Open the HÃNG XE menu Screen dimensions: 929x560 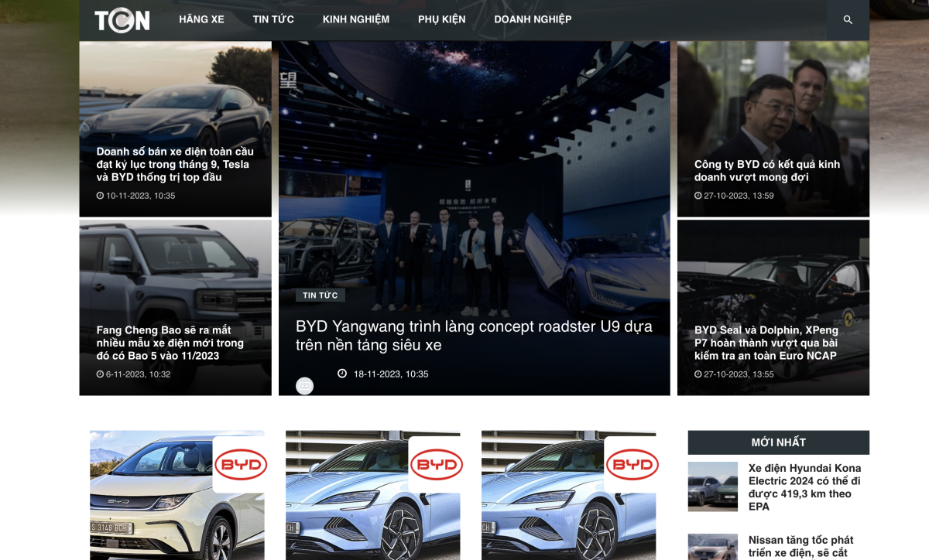[201, 19]
